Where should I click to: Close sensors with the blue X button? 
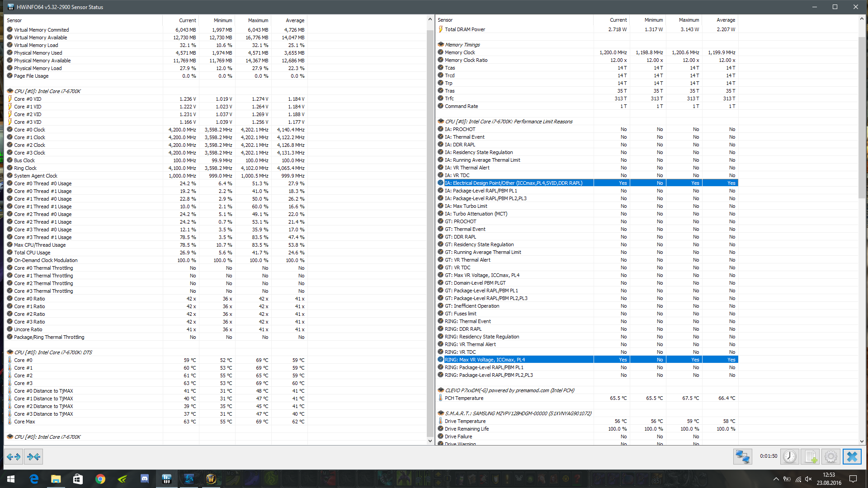[x=852, y=457]
